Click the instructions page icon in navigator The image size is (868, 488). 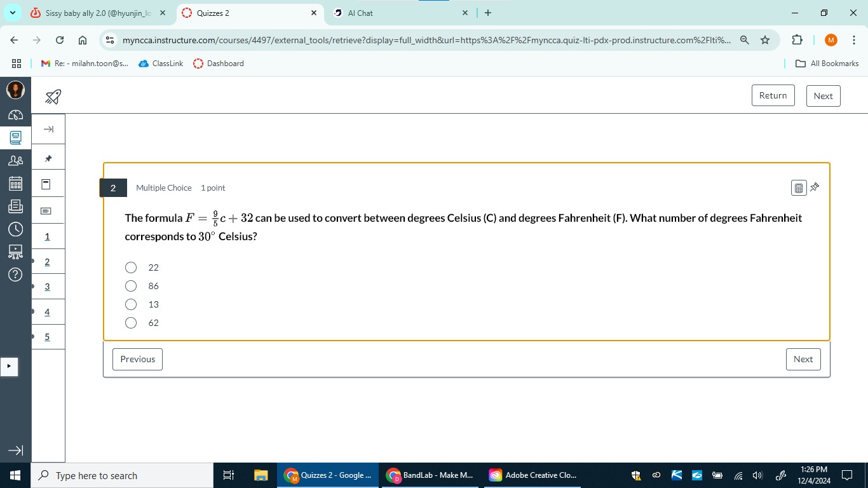pos(46,184)
